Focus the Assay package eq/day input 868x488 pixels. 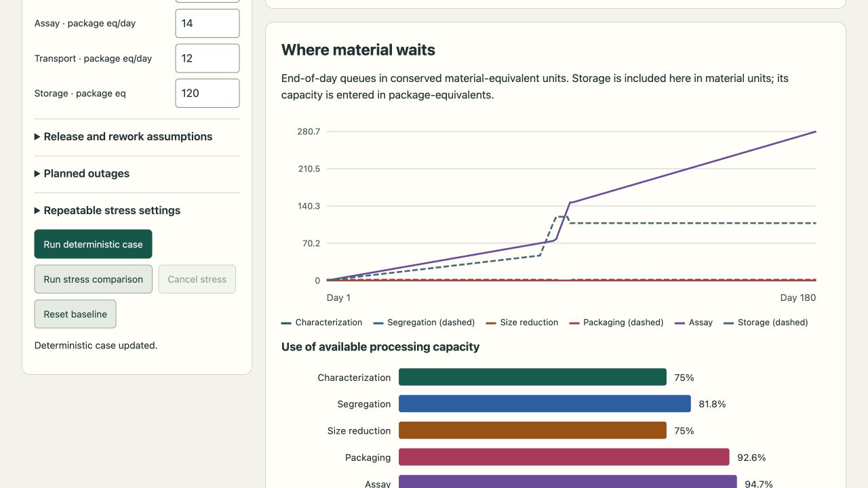(207, 23)
